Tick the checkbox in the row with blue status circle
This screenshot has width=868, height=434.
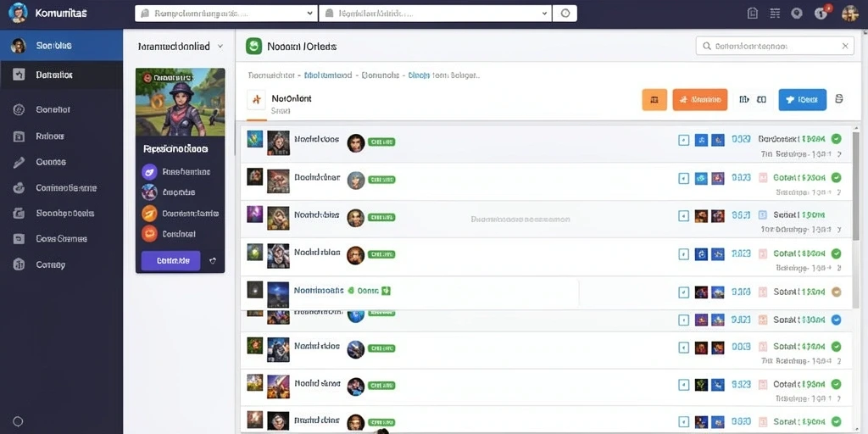pos(684,320)
